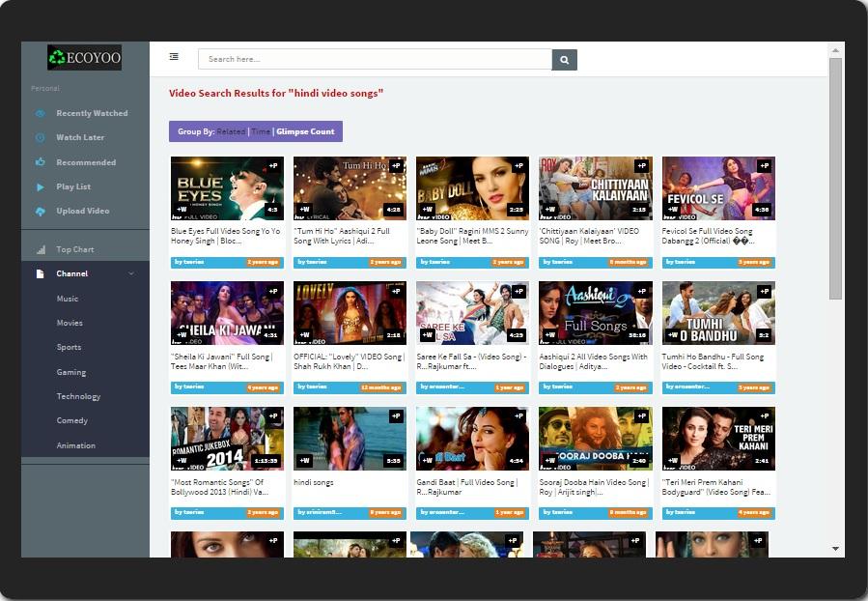Screen dimensions: 868x601
Task: Click the Play List play icon
Action: [40, 187]
